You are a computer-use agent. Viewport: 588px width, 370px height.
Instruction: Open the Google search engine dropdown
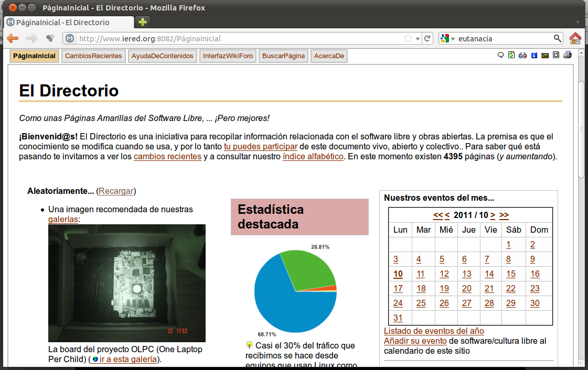coord(447,38)
